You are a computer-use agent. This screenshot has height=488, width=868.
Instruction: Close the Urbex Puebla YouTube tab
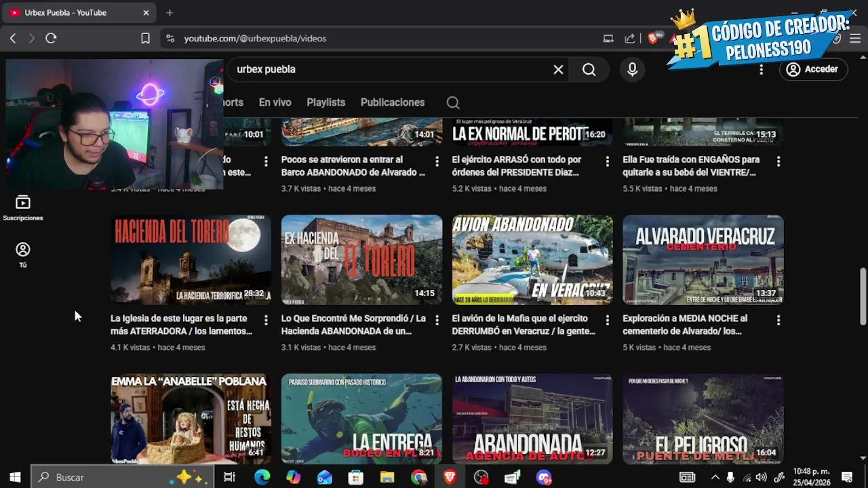pos(146,12)
